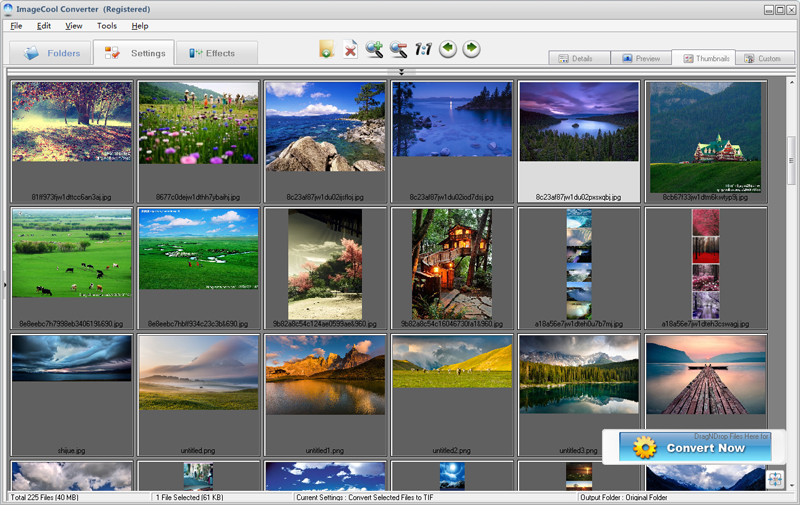
Task: Select blue night lake thumbnail 8c23af87jw1du02iod7dsj.jpg
Action: 452,141
